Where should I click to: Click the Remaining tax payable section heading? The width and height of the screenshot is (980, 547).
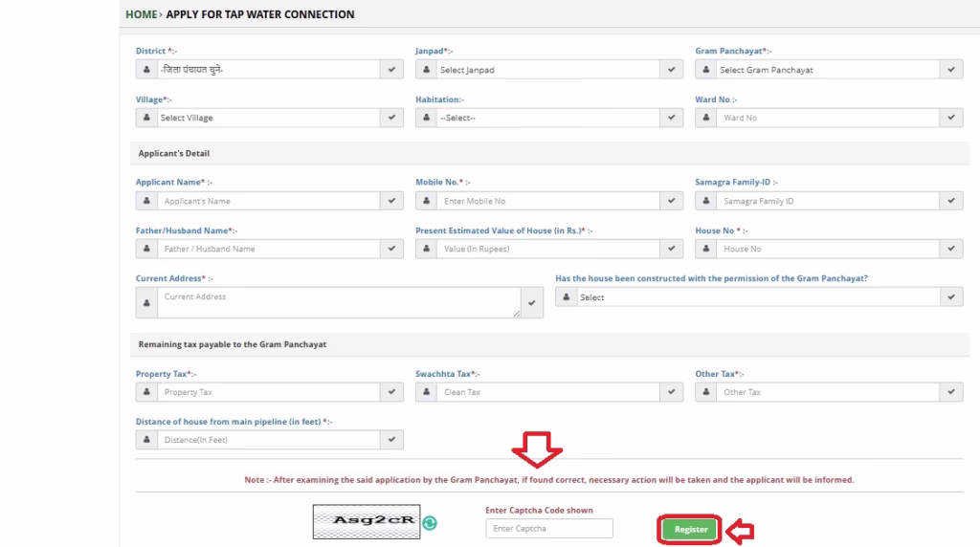[x=233, y=344]
